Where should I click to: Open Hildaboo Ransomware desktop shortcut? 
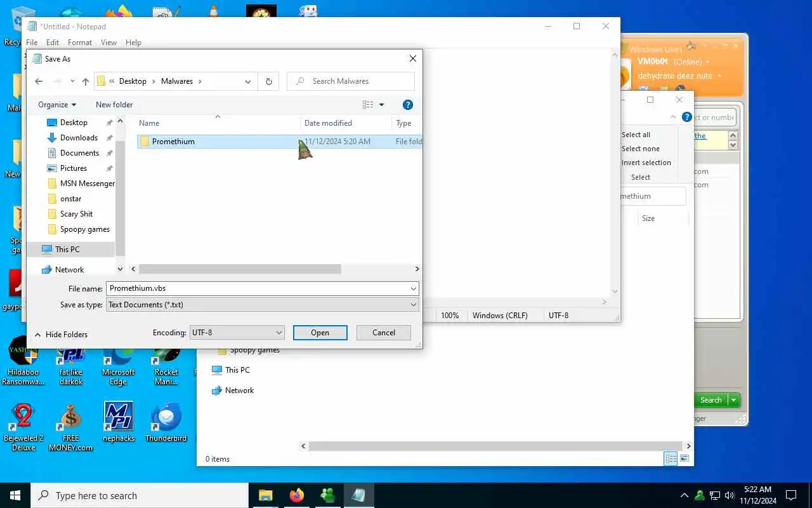[x=23, y=361]
